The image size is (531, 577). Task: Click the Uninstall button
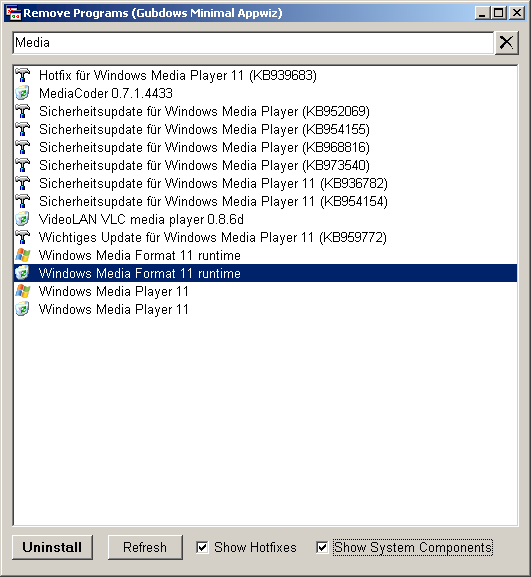pos(52,548)
